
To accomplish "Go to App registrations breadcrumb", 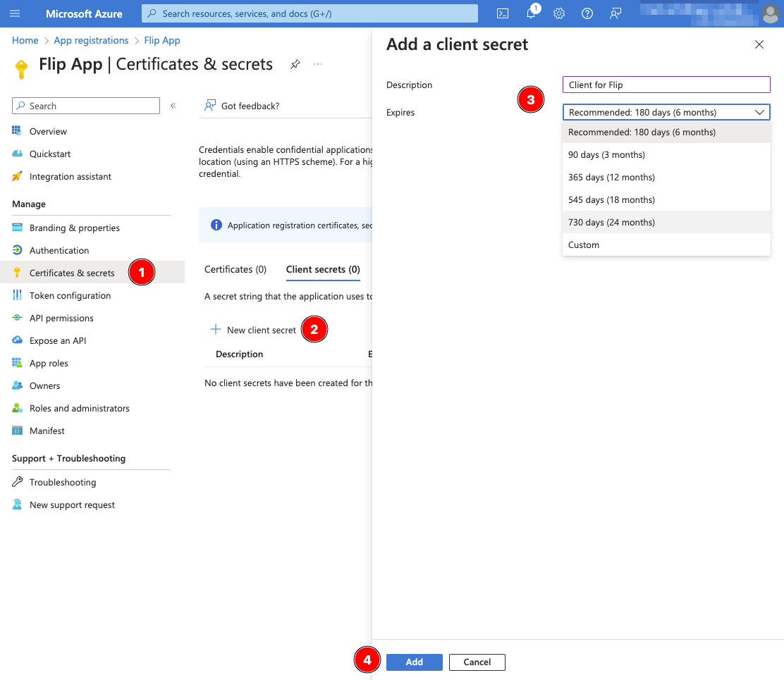I will tap(91, 40).
